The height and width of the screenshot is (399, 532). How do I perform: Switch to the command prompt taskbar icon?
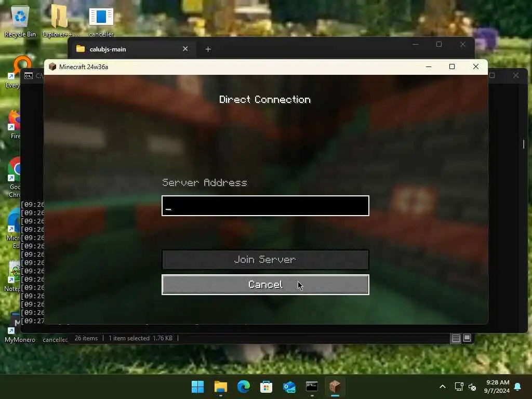tap(312, 387)
